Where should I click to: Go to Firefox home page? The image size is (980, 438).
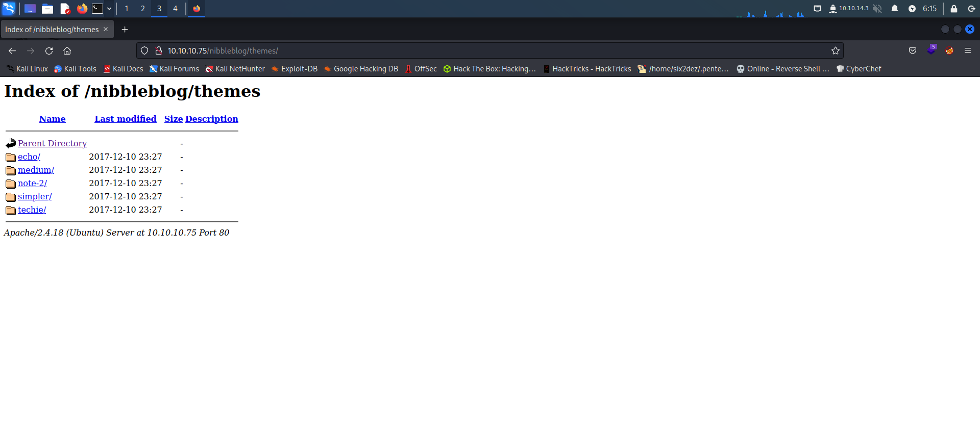click(x=67, y=51)
